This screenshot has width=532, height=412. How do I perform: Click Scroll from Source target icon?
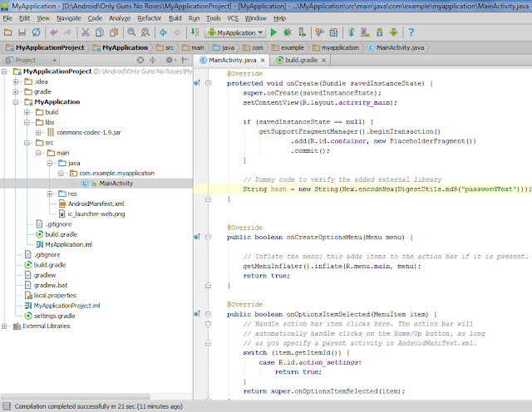coord(140,60)
